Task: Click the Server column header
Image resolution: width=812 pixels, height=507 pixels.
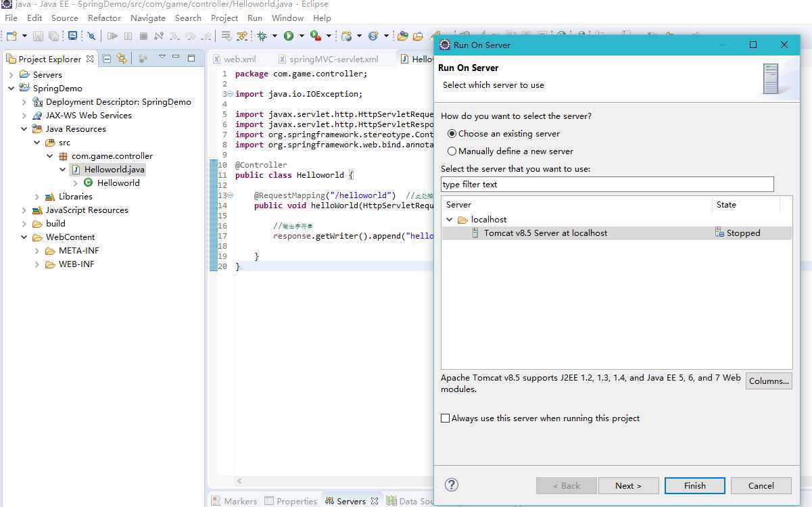Action: pos(576,204)
